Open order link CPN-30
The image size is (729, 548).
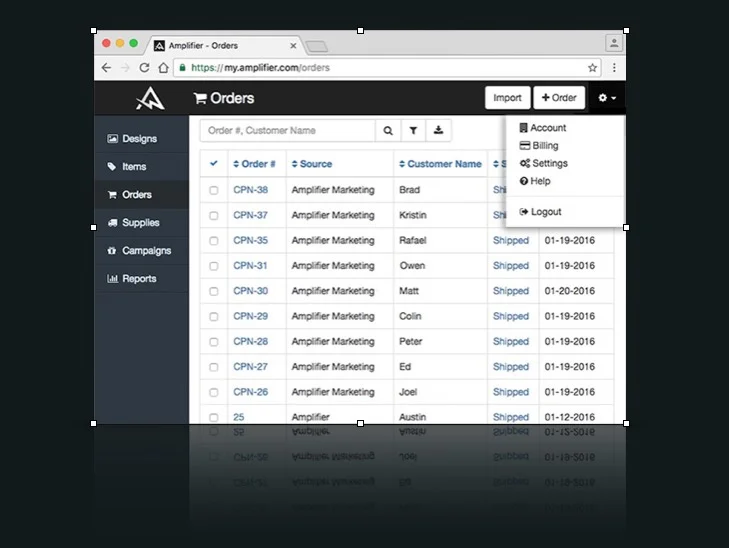251,291
